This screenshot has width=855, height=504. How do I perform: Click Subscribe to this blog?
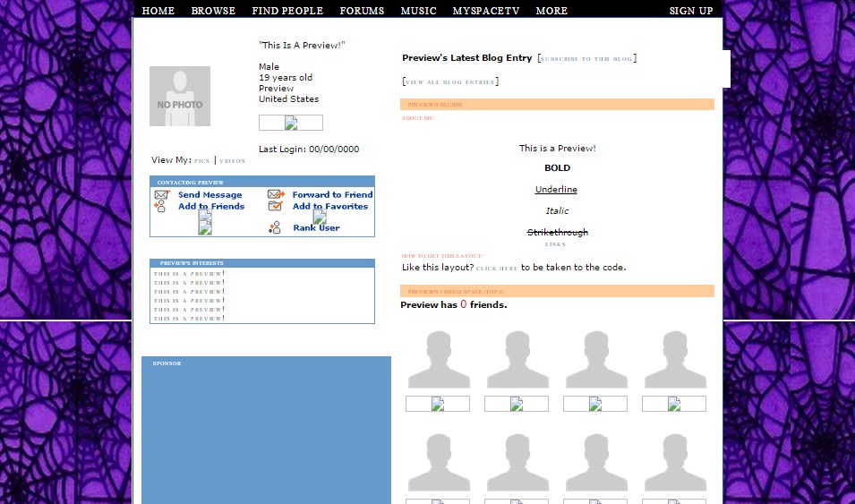(x=586, y=59)
